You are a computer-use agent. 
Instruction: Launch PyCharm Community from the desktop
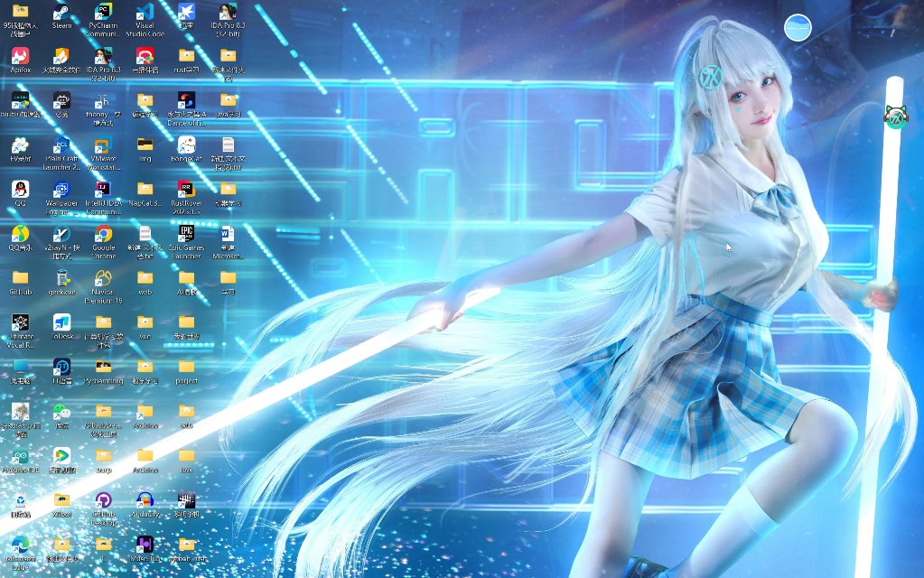click(x=103, y=13)
